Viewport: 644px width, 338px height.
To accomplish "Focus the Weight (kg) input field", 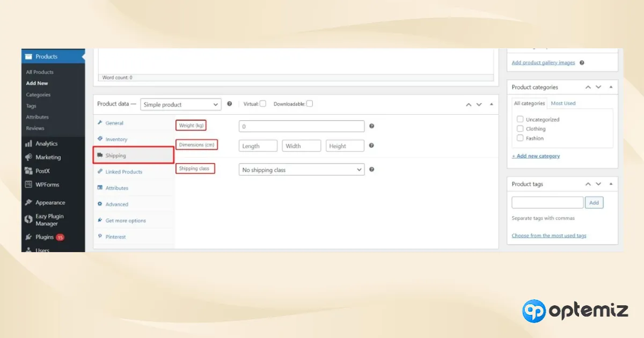I will point(302,126).
